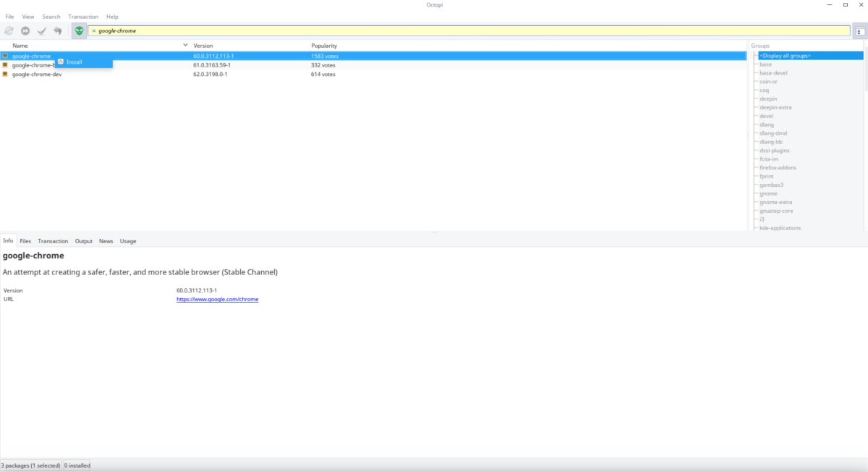This screenshot has height=472, width=868.
Task: Switch to the Info tab
Action: coord(8,240)
